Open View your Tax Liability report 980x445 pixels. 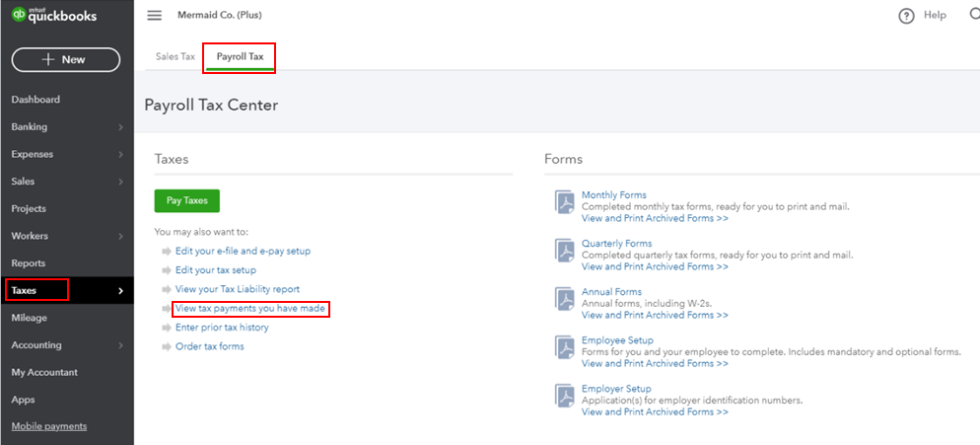(x=238, y=289)
